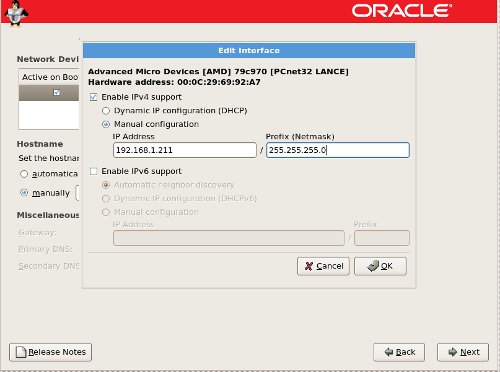Click the disabled IPv6 Prefix field
The width and height of the screenshot is (500, 372).
click(382, 238)
